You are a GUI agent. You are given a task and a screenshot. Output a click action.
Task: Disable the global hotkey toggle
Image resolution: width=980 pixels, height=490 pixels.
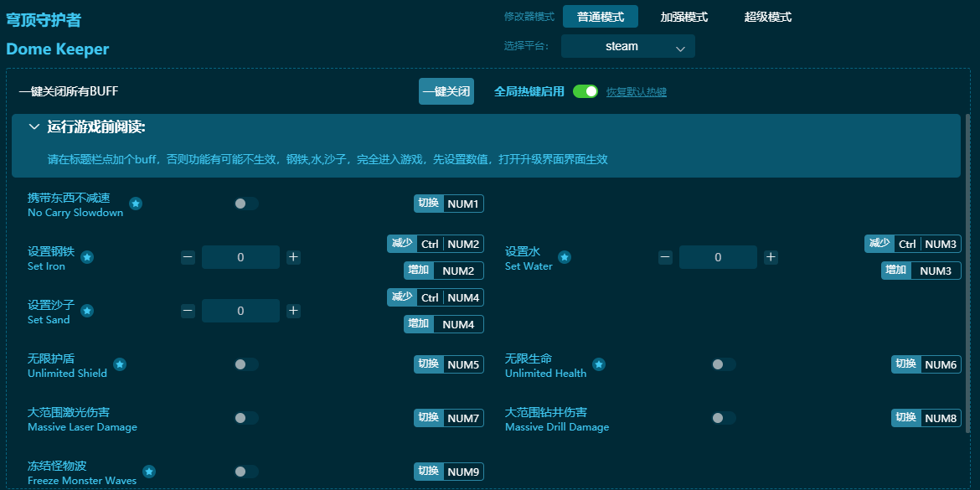point(585,91)
